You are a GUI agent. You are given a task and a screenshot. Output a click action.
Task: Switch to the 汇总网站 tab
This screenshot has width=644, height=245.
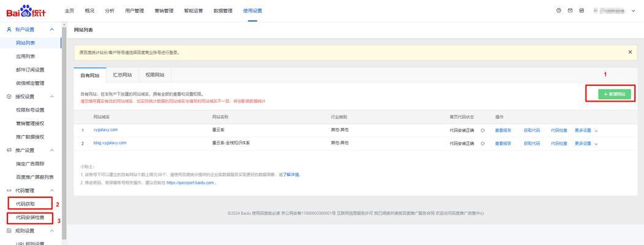tap(123, 75)
